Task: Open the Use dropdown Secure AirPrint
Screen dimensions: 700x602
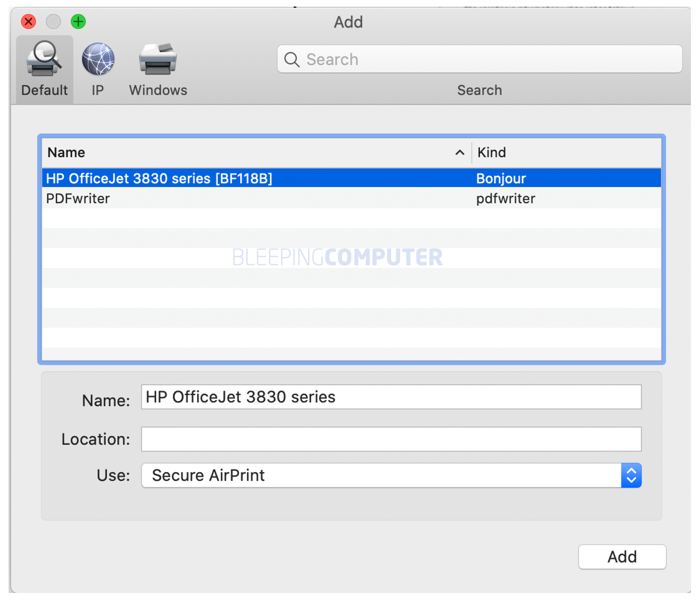Action: (x=391, y=475)
